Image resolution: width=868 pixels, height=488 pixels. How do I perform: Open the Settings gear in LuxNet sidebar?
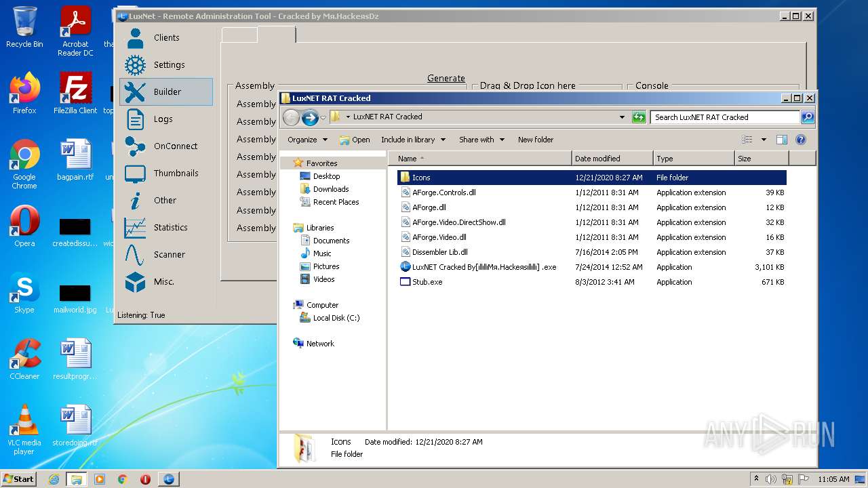[x=136, y=65]
